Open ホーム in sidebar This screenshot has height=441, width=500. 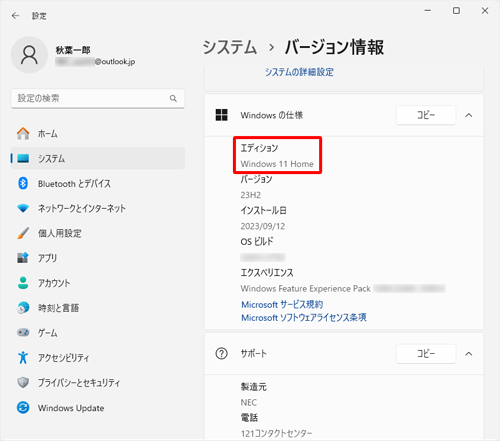click(98, 133)
